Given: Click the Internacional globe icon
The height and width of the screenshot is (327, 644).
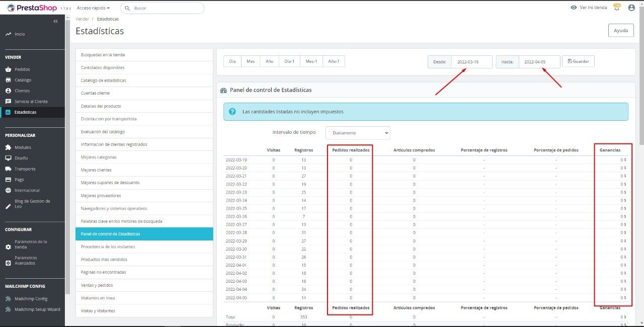Looking at the screenshot, I should (8, 190).
